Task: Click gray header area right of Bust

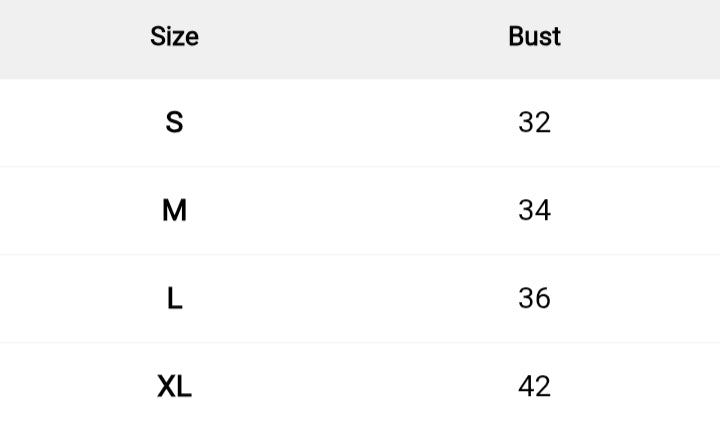Action: (x=650, y=37)
